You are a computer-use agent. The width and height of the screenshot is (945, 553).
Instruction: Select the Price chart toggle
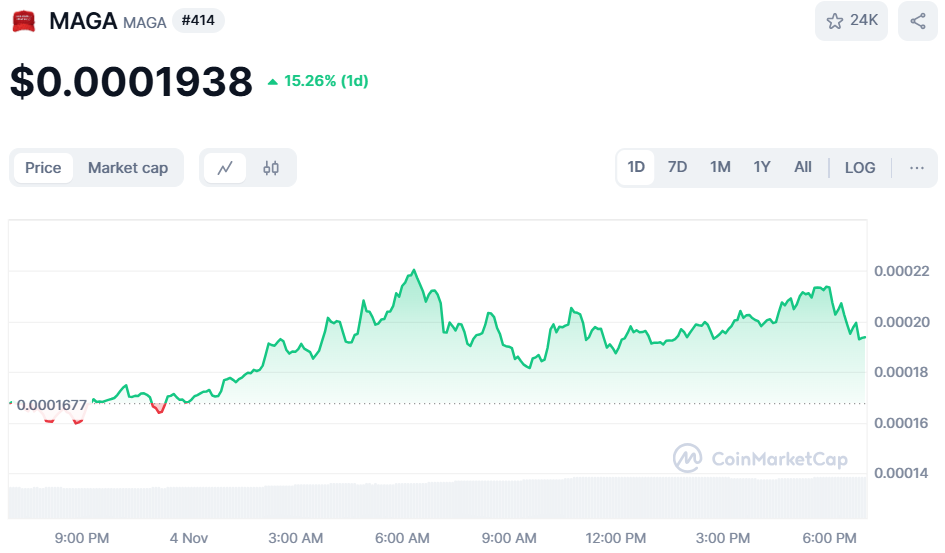[43, 168]
